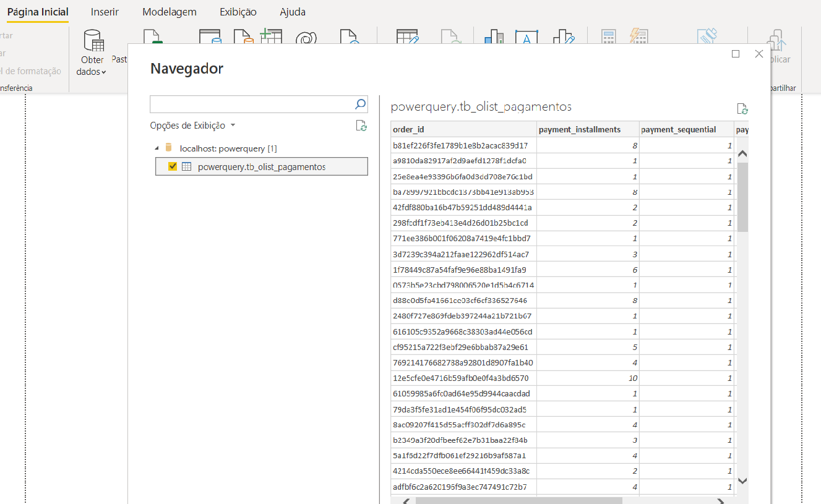
Task: Click the Transform data icon
Action: (x=408, y=36)
